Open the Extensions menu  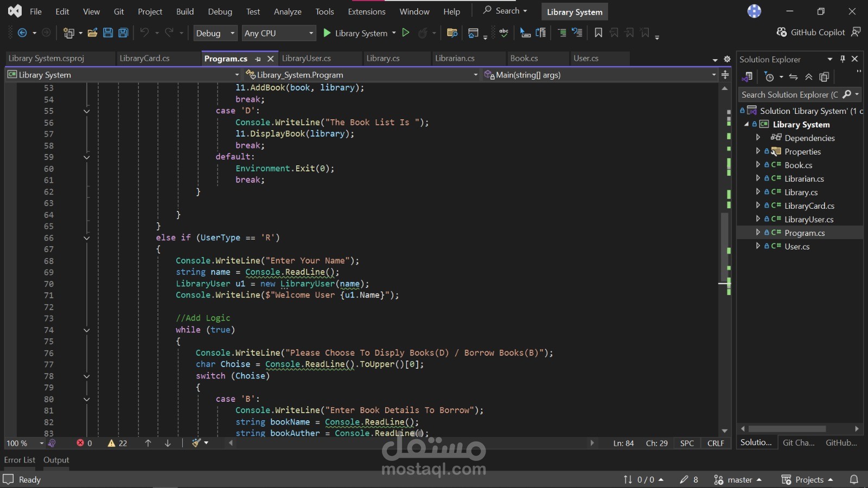click(367, 11)
